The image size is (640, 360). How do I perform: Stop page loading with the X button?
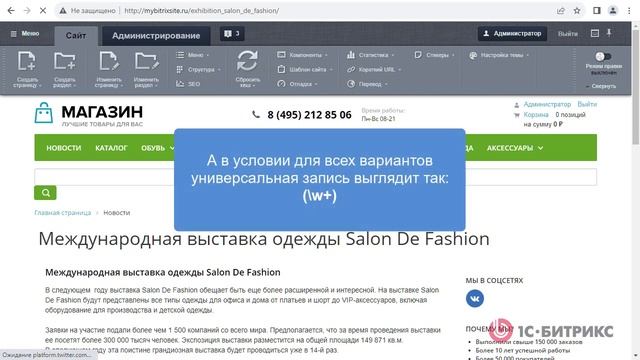tap(43, 11)
